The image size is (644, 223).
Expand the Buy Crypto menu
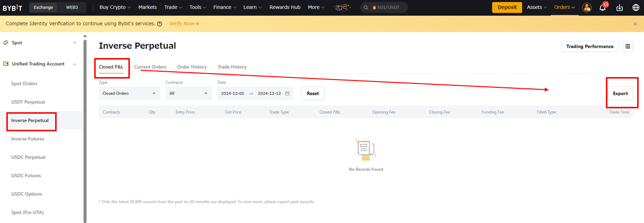(x=115, y=7)
